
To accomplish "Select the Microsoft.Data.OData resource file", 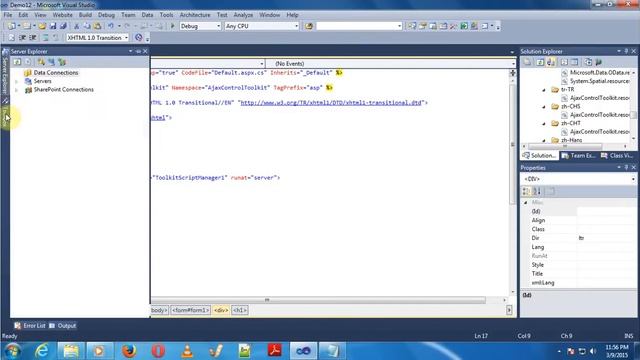I will tap(599, 73).
